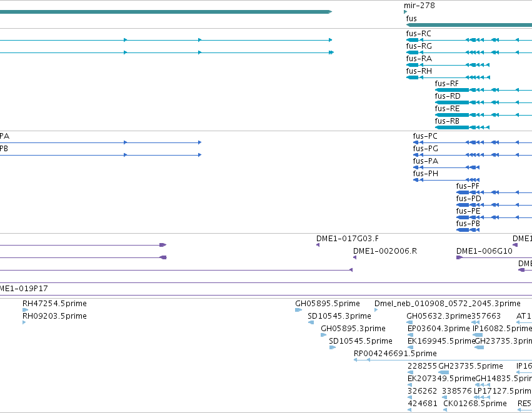
Task: Select EST RH47254.5prime
Action: click(54, 304)
